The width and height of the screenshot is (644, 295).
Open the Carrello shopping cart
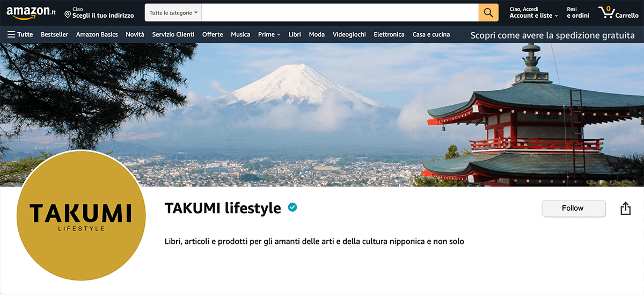pyautogui.click(x=618, y=12)
